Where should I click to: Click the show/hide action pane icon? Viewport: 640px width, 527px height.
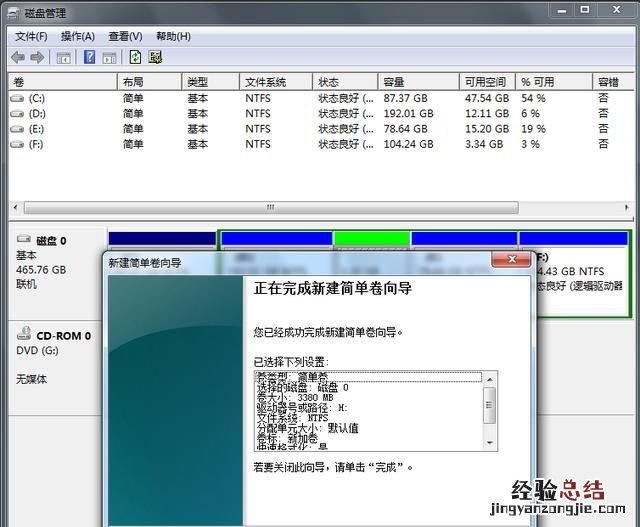coord(110,57)
